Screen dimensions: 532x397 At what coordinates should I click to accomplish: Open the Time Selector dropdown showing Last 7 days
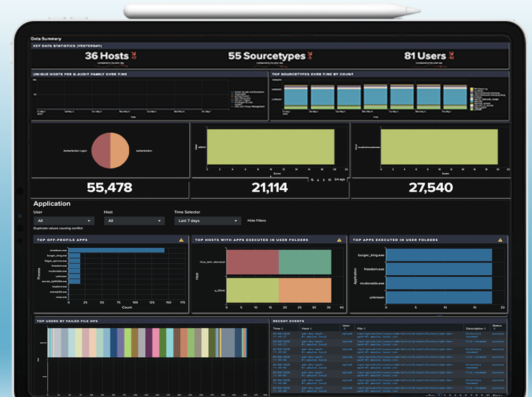click(x=207, y=221)
